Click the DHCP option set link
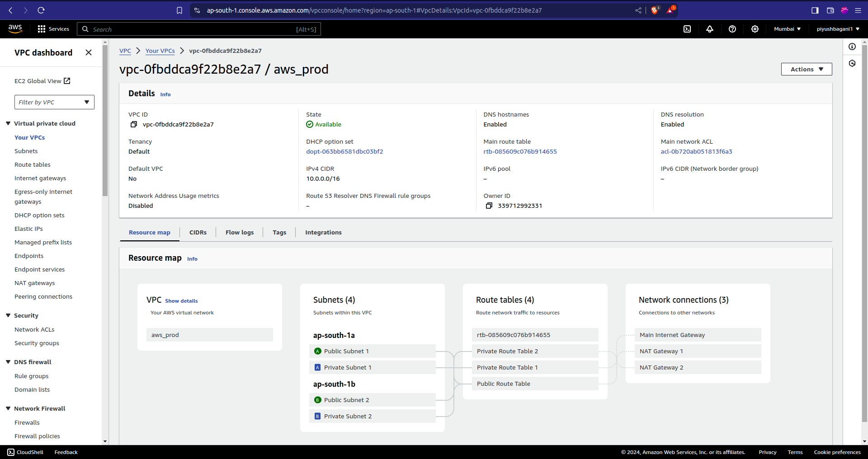The image size is (868, 459). [344, 152]
